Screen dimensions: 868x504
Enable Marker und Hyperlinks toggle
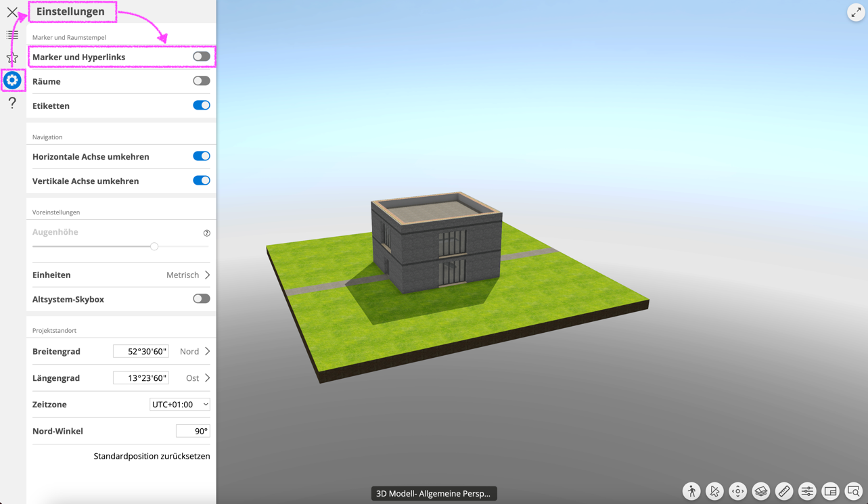(x=201, y=57)
